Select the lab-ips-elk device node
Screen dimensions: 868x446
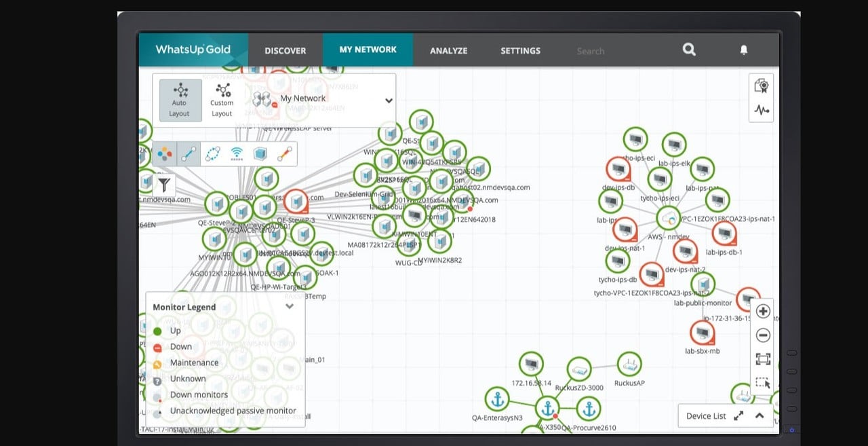point(674,145)
